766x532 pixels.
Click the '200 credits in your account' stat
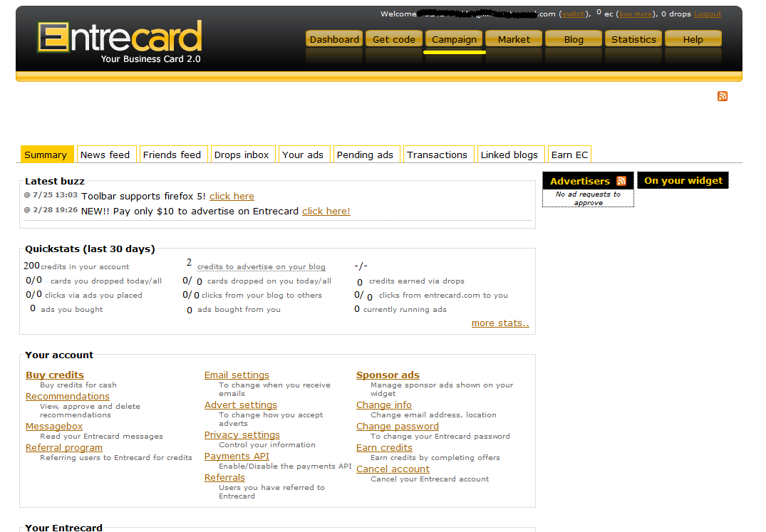(76, 266)
